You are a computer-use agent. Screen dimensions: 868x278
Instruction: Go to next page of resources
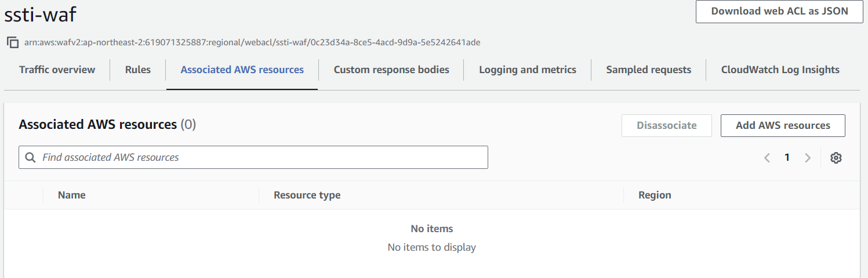click(807, 158)
